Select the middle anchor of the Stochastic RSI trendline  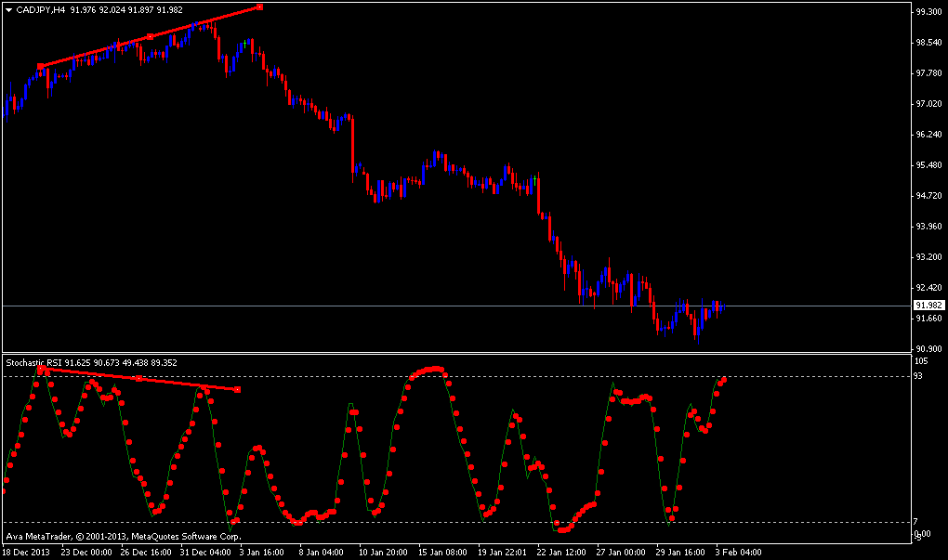coord(139,379)
